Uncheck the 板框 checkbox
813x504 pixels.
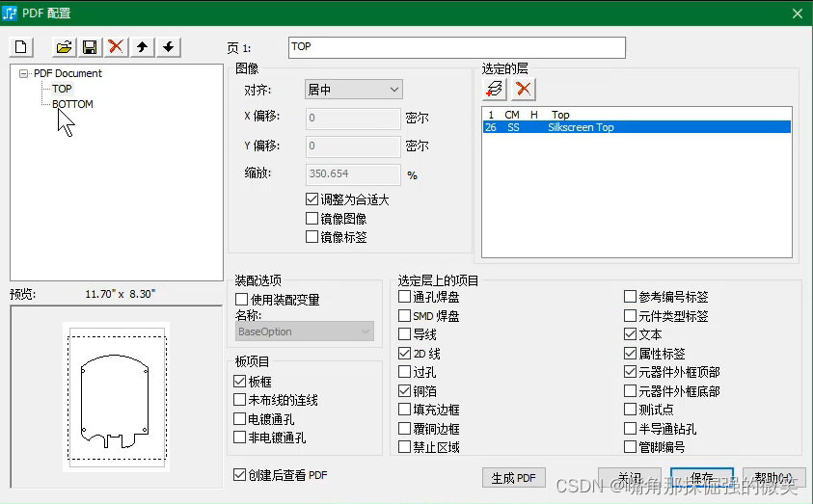pyautogui.click(x=241, y=382)
